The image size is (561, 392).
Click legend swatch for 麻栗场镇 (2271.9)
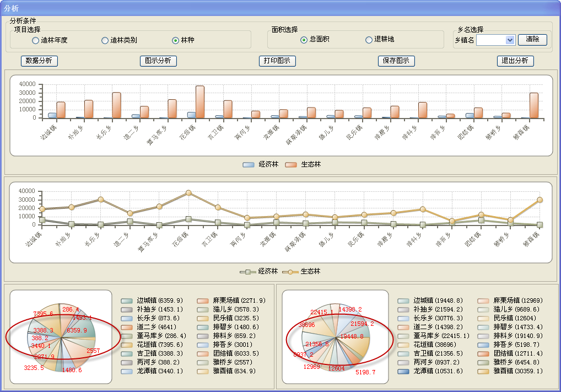click(203, 301)
